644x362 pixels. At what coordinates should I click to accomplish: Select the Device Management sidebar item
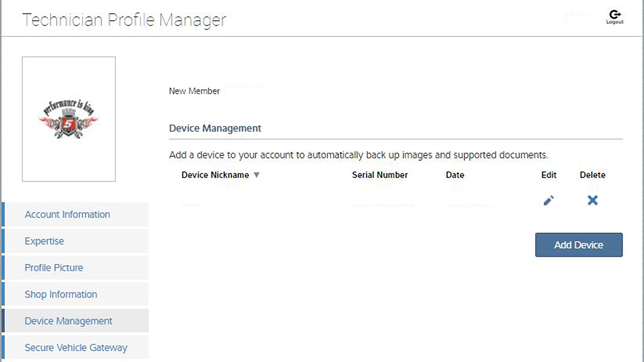pos(68,321)
